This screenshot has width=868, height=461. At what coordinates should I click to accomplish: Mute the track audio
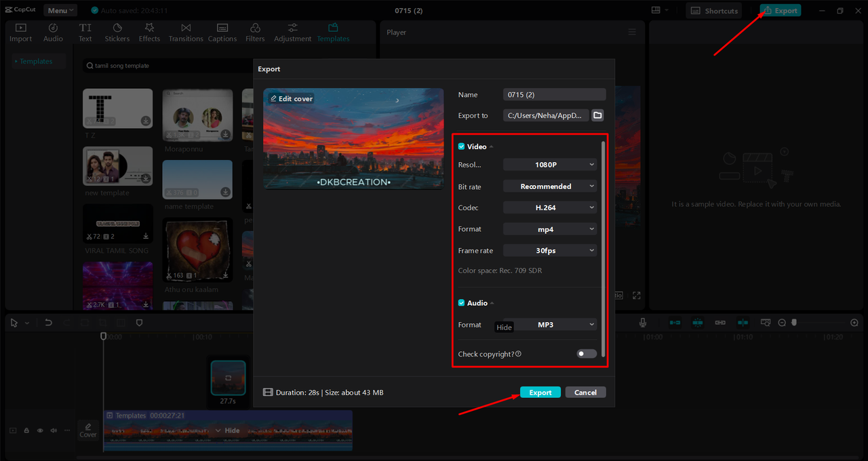53,430
